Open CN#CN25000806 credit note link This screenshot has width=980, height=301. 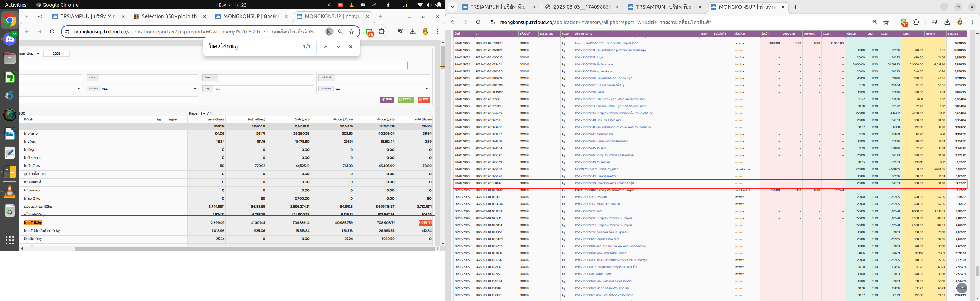click(x=604, y=190)
